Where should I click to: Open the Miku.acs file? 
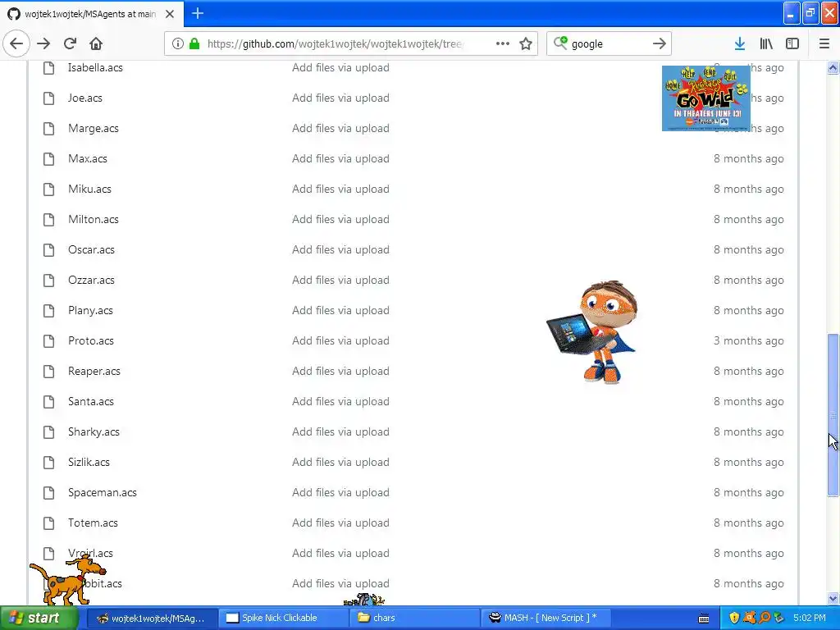click(89, 189)
